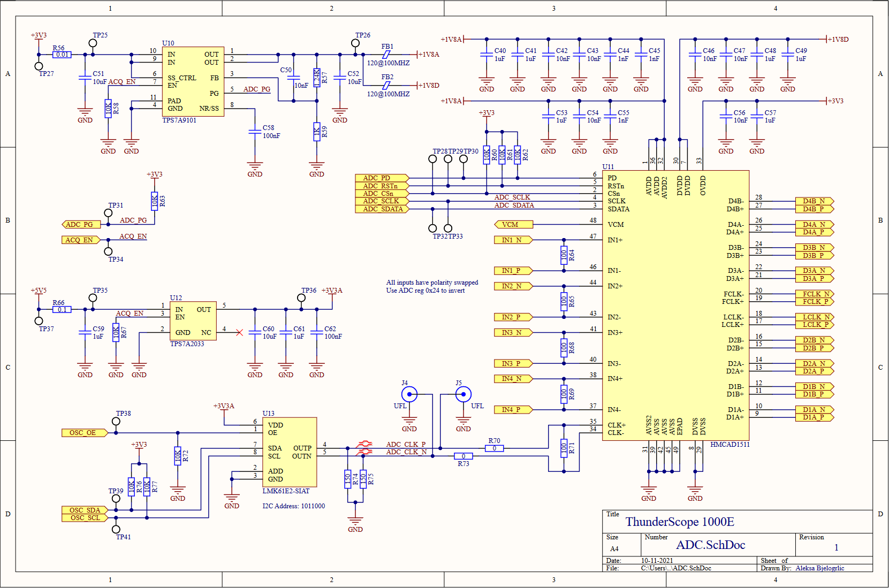
Task: Select the IN1_N input port
Action: [x=514, y=240]
